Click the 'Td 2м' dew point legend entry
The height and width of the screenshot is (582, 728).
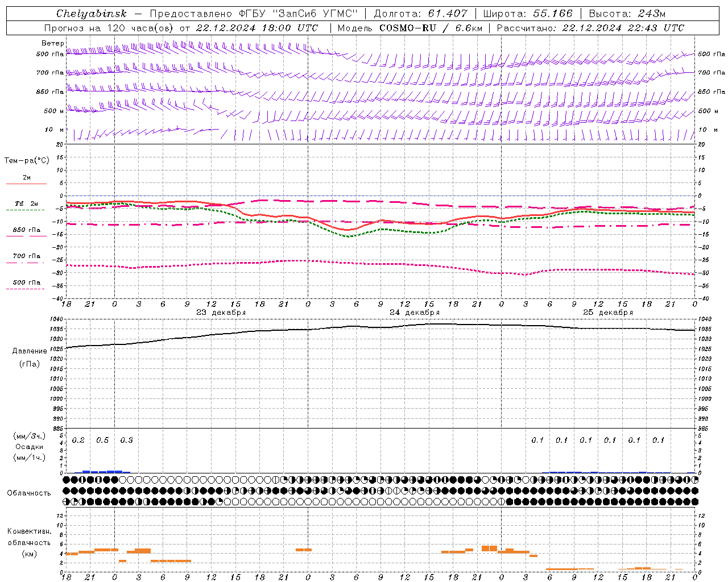27,203
